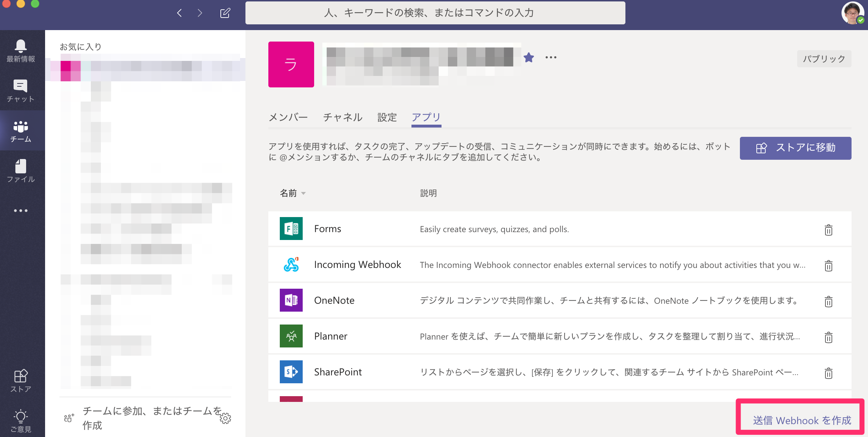Viewport: 868px width, 437px height.
Task: Click チームに参加、またはチームを作成 link
Action: coord(152,418)
